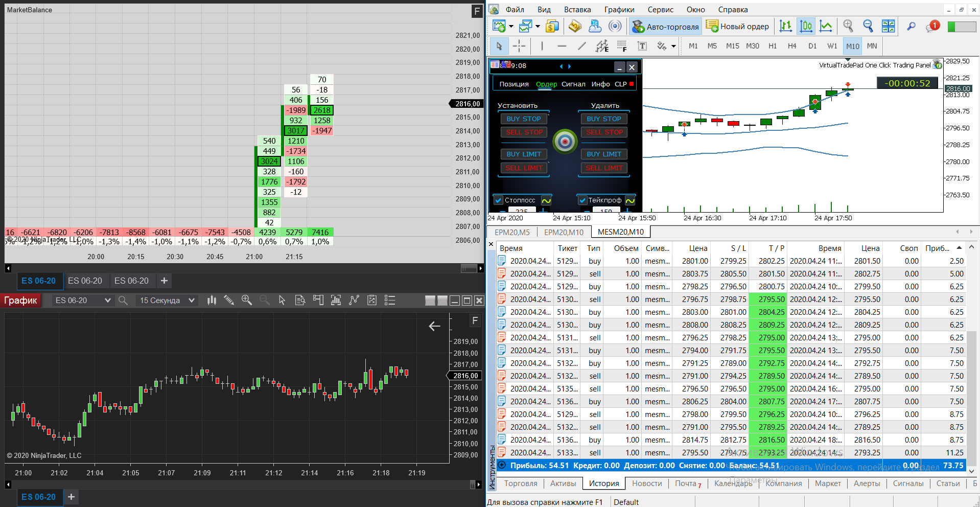Zoom in on the MetaTrader chart
980x507 pixels.
848,26
